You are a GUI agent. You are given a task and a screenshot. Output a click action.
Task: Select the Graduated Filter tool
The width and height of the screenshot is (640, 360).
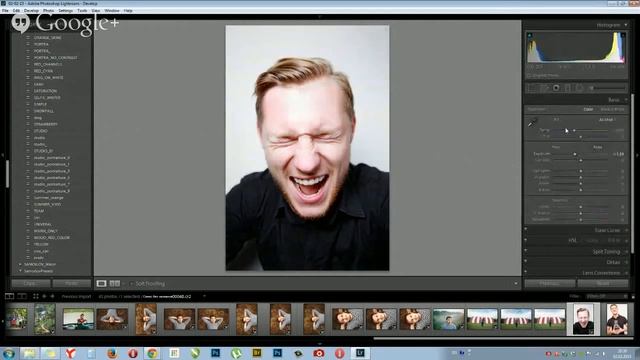(568, 88)
